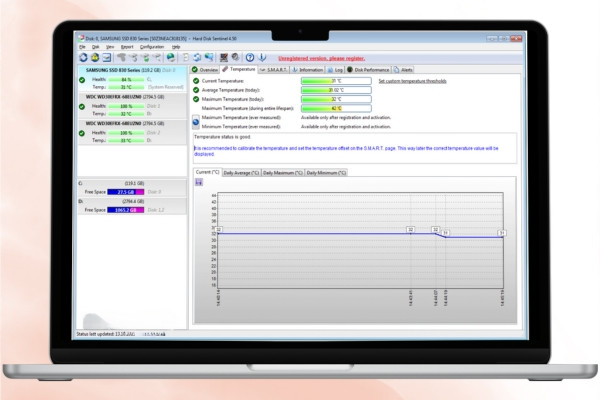600x400 pixels.
Task: Click the blue calibration recommendation text
Action: 346,151
